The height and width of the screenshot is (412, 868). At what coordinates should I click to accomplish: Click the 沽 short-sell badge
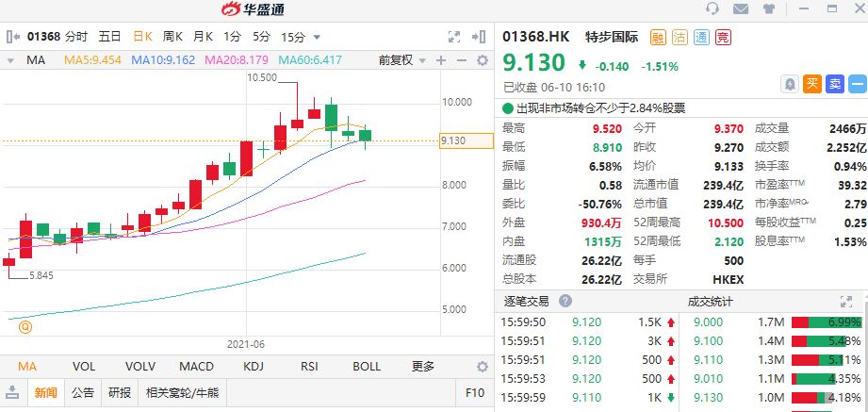680,38
